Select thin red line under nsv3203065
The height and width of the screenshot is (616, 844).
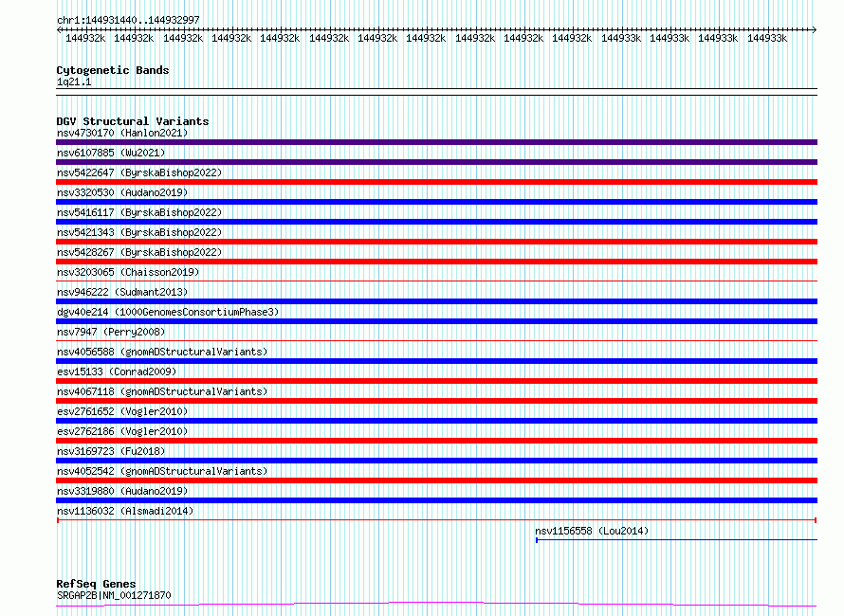coord(436,281)
